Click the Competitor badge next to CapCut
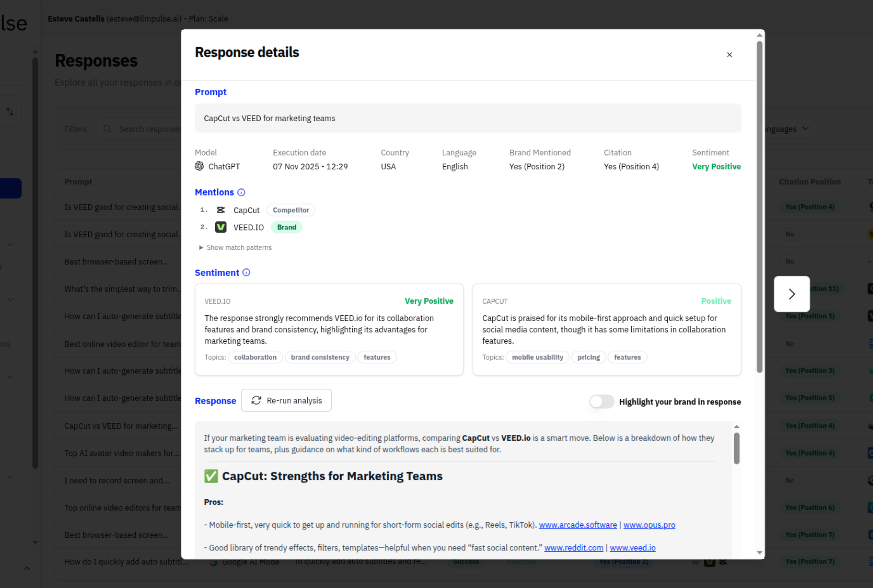The height and width of the screenshot is (588, 873). 291,210
